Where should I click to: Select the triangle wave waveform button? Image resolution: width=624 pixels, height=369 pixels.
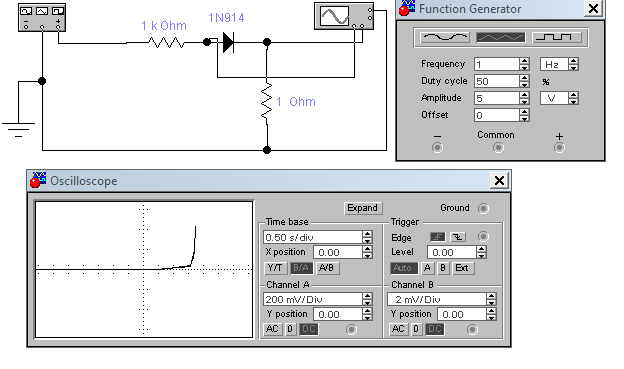[x=501, y=37]
